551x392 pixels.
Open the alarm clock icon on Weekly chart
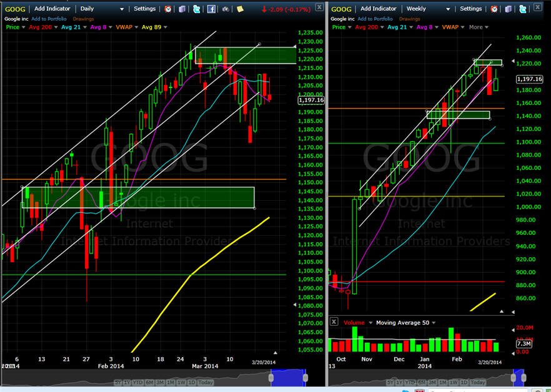point(494,9)
